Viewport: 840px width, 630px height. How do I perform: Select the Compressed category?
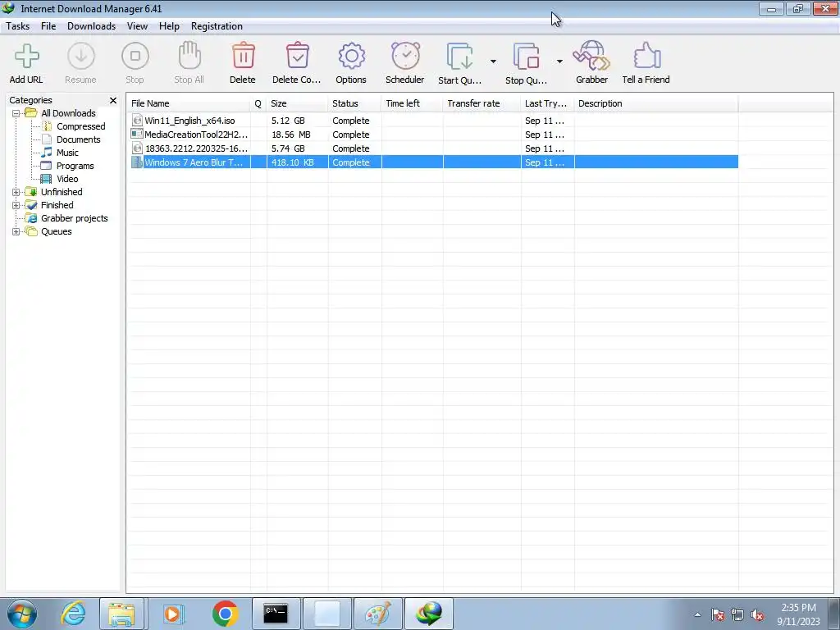pos(81,126)
